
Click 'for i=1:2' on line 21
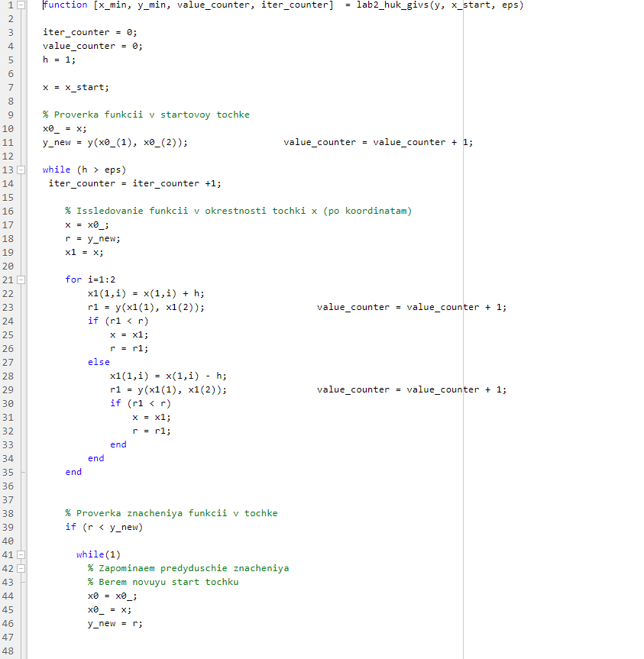[90, 279]
